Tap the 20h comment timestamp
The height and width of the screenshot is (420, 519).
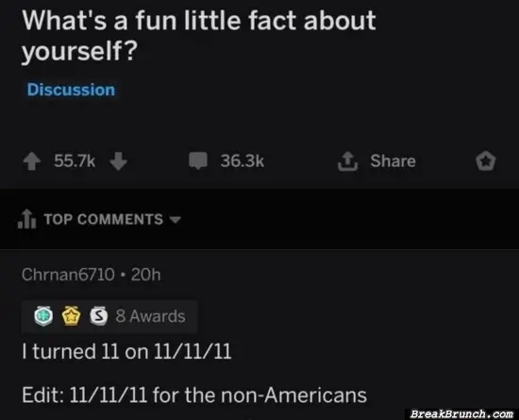tap(146, 275)
